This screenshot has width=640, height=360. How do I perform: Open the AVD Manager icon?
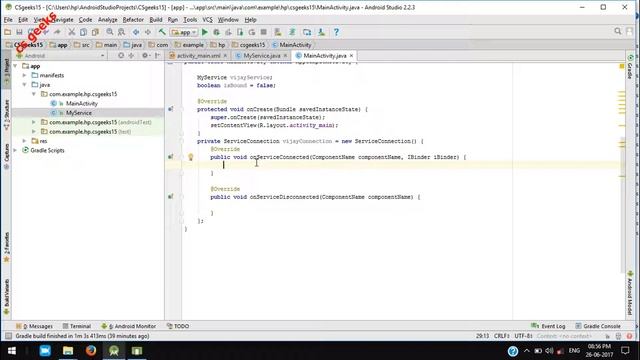pos(278,32)
